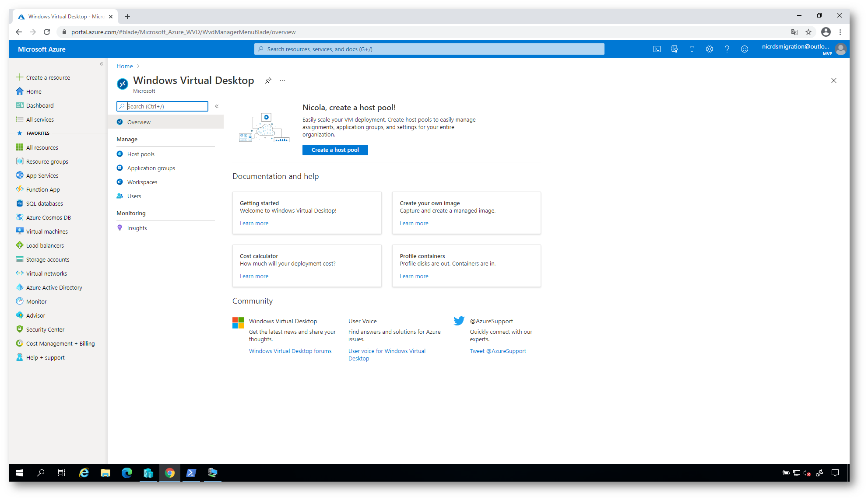Click the SQL databases icon
The width and height of the screenshot is (868, 500).
[20, 203]
